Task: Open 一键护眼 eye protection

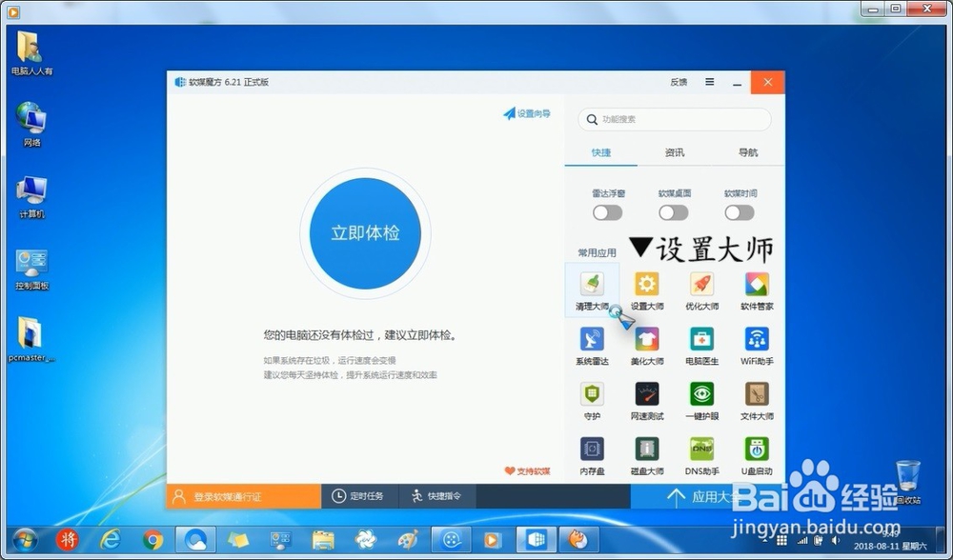Action: point(702,401)
